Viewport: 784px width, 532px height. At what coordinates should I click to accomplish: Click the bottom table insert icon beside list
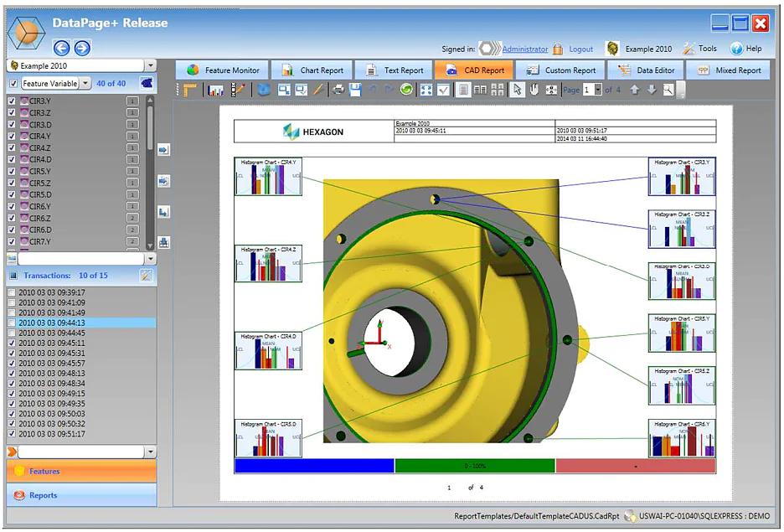[x=163, y=242]
